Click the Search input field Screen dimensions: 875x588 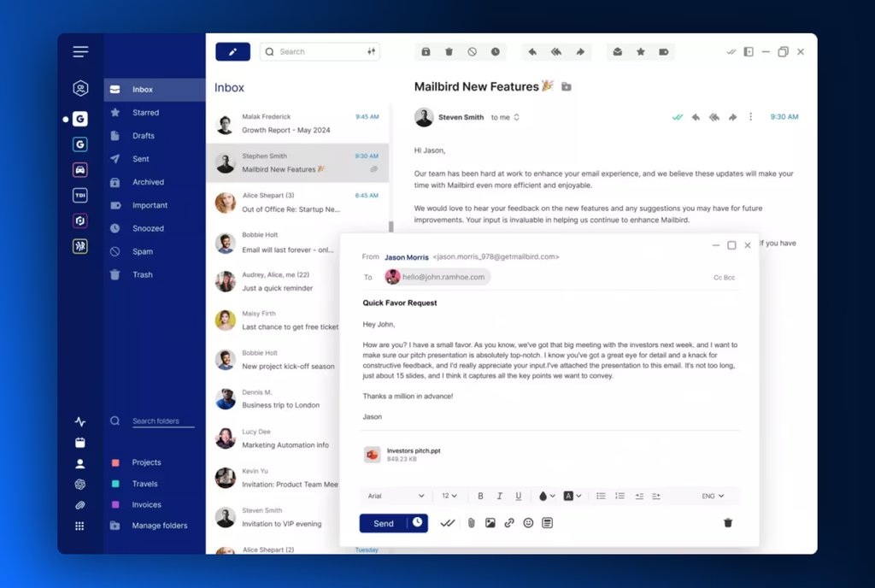(x=320, y=52)
